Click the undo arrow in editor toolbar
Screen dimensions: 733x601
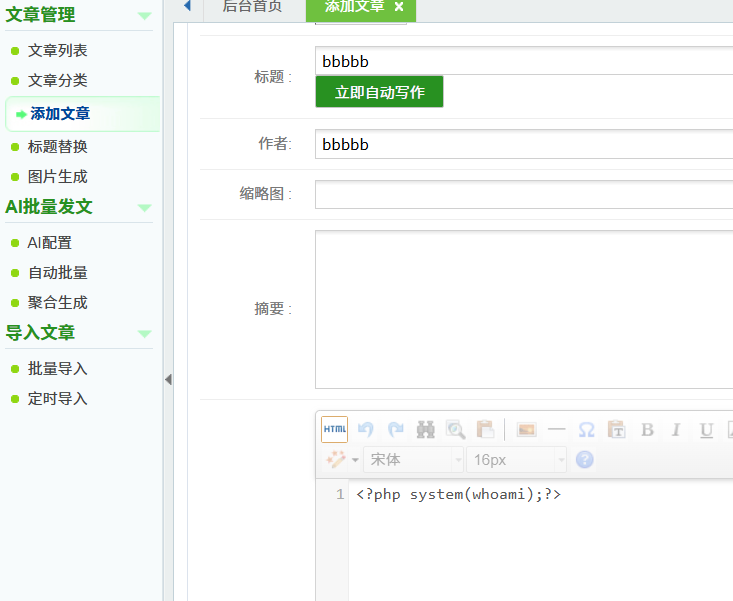point(366,429)
